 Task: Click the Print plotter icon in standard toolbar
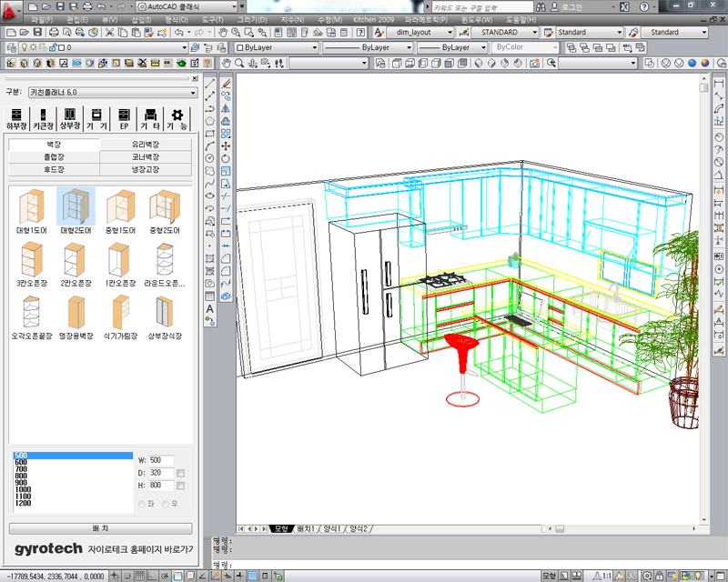pyautogui.click(x=54, y=32)
